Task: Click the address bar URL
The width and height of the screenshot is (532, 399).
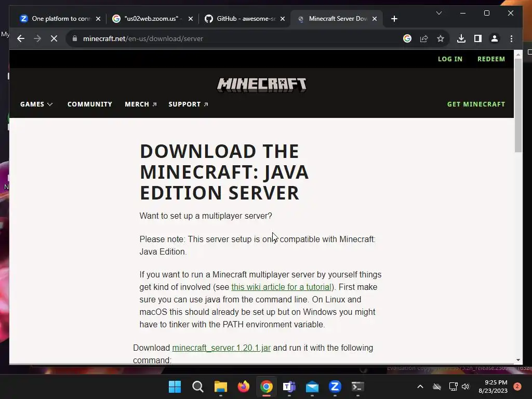Action: click(143, 38)
